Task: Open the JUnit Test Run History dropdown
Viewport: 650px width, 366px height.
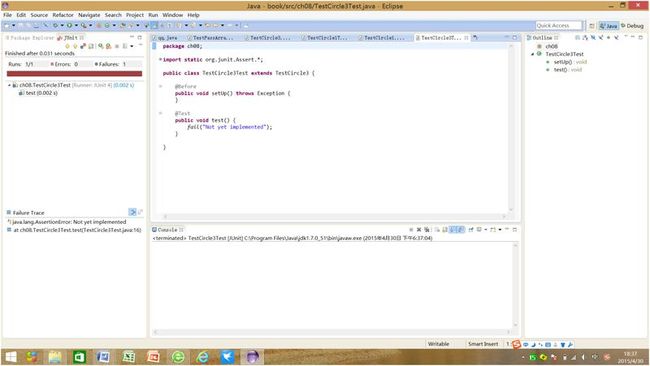Action: (132, 46)
